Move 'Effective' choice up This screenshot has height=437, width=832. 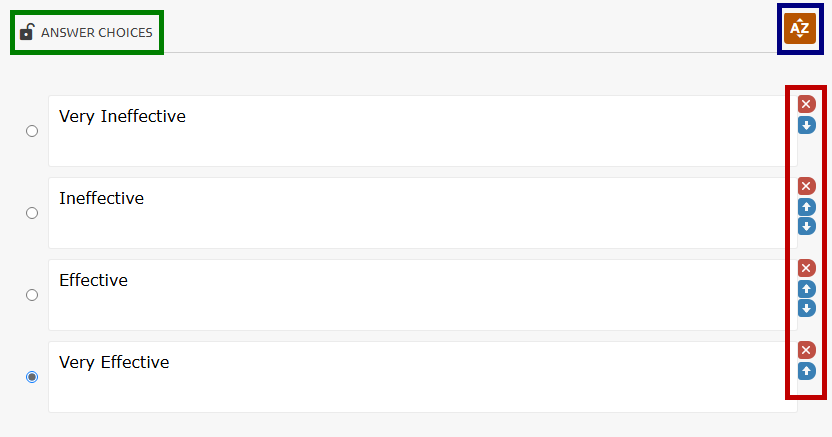[806, 288]
